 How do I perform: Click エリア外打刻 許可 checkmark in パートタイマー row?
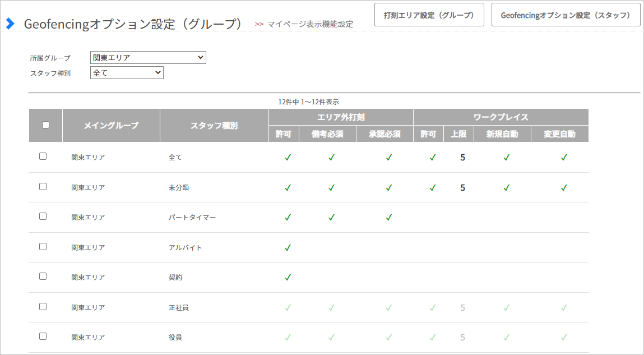coord(288,217)
